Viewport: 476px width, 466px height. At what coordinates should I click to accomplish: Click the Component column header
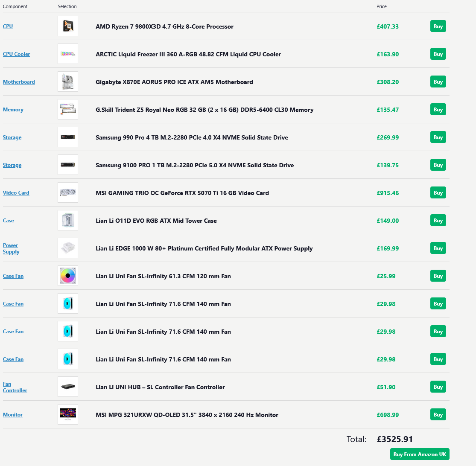15,6
